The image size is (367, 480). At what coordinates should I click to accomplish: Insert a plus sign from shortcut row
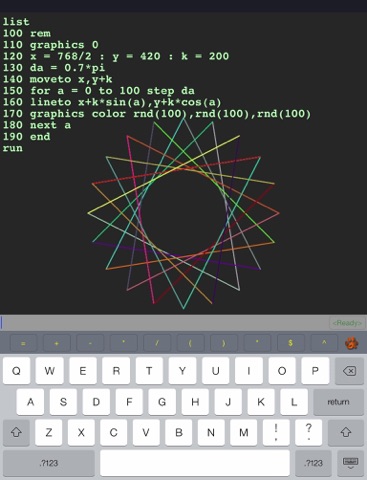click(x=57, y=343)
